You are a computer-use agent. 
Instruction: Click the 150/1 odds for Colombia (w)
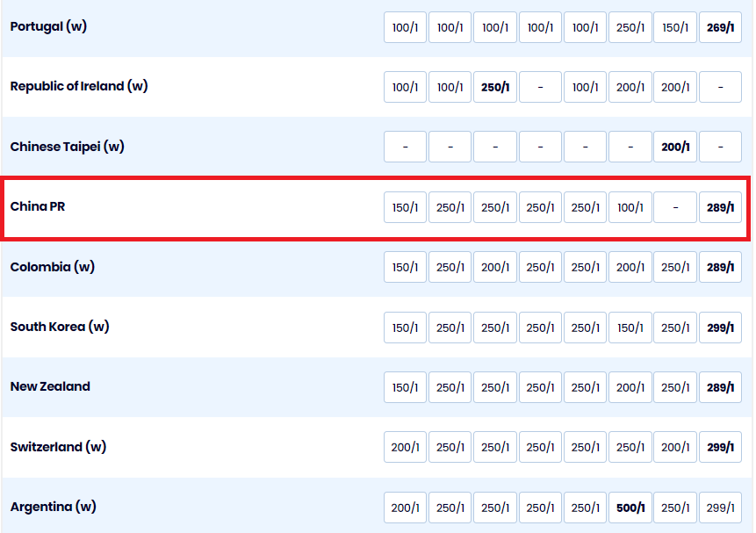pyautogui.click(x=405, y=267)
